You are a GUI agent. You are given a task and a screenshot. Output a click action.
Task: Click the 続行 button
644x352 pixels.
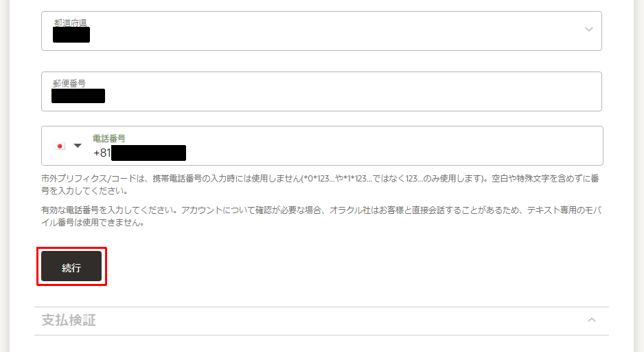(x=71, y=267)
